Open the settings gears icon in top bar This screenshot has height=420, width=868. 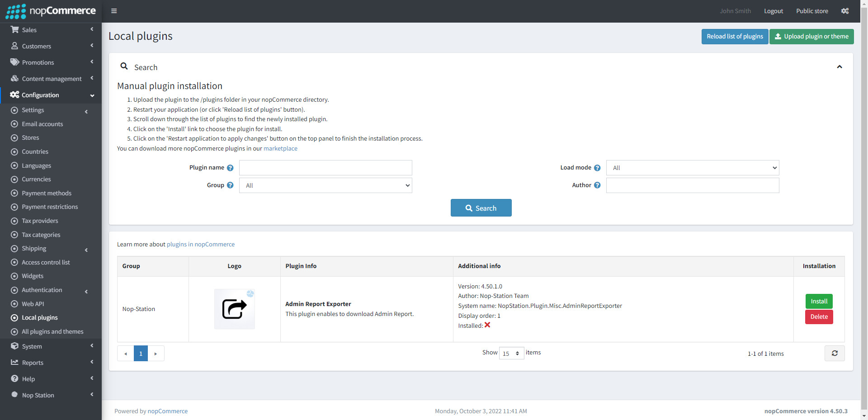click(x=844, y=11)
